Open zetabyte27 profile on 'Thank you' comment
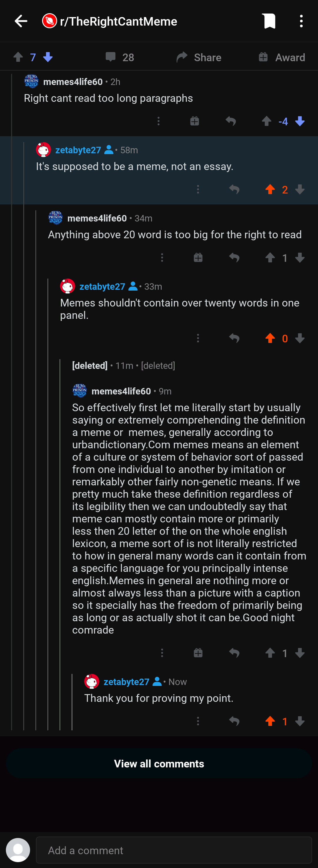This screenshot has width=318, height=868. [126, 682]
